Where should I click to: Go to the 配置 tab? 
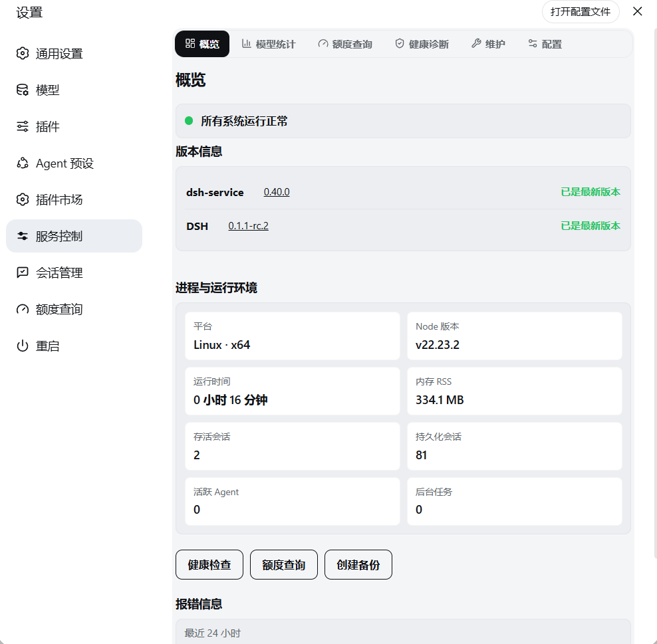coord(545,44)
